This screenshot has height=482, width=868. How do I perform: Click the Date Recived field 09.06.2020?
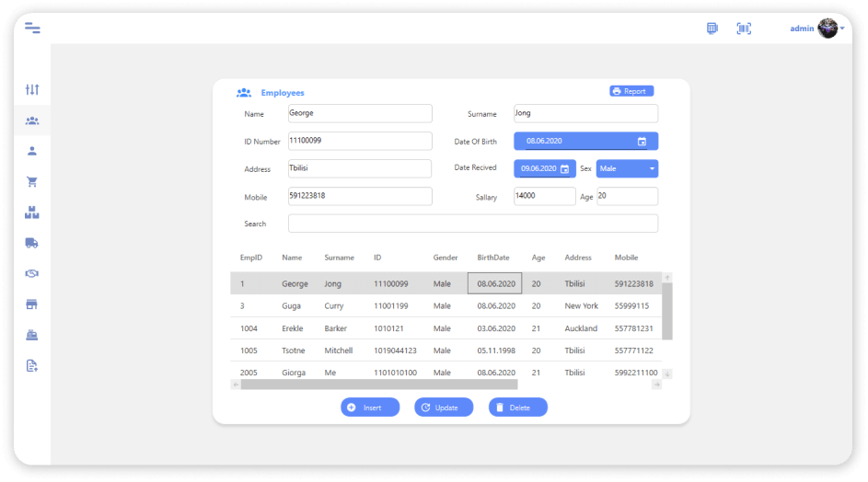click(x=545, y=168)
